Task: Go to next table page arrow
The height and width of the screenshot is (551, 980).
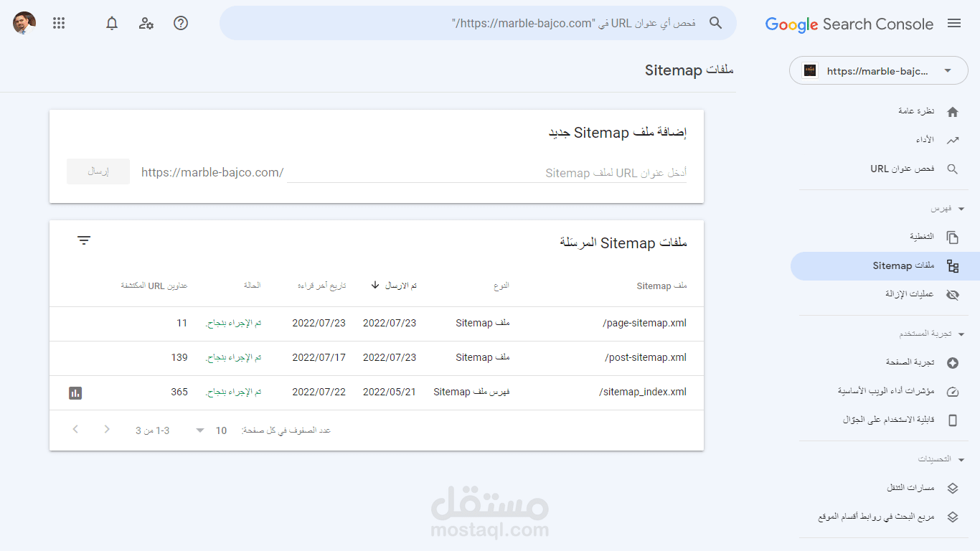Action: pyautogui.click(x=75, y=429)
